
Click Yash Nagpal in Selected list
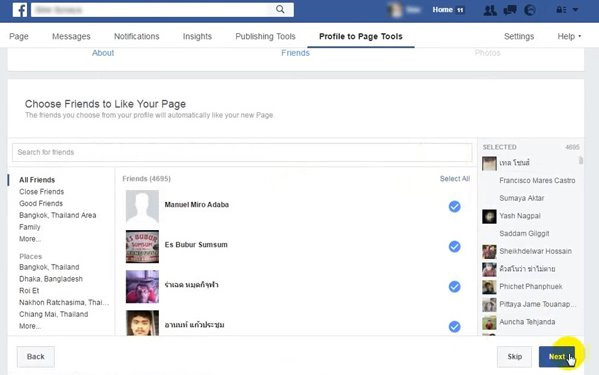click(520, 216)
